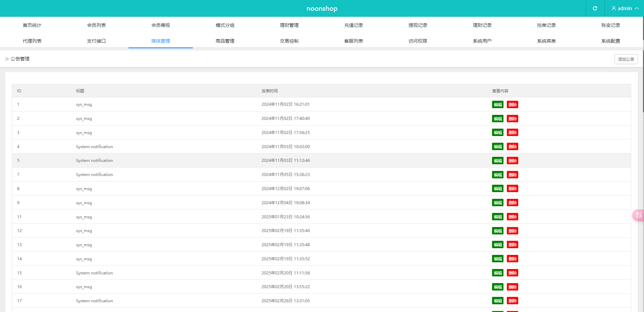This screenshot has width=644, height=312.
Task: Edit announcement ID 4 System notification
Action: [x=498, y=147]
